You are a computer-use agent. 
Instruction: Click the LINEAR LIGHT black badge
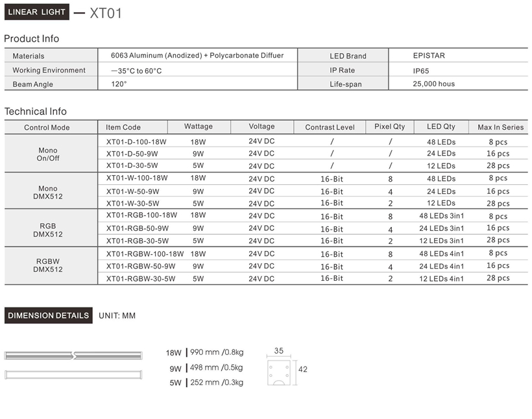36,12
